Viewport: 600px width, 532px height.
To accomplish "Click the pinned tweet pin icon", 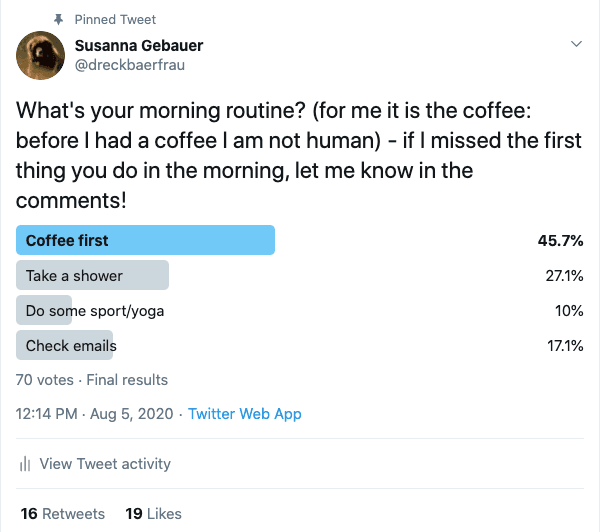I will click(x=58, y=19).
